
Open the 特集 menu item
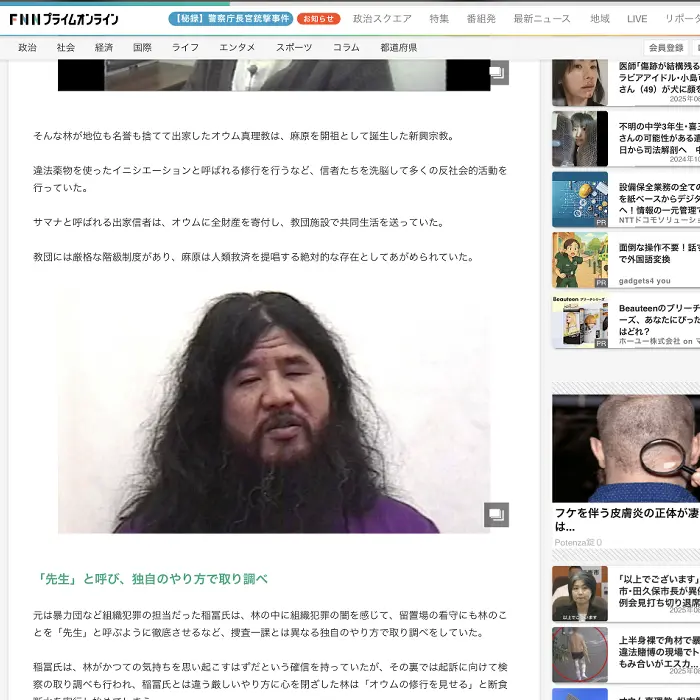439,19
